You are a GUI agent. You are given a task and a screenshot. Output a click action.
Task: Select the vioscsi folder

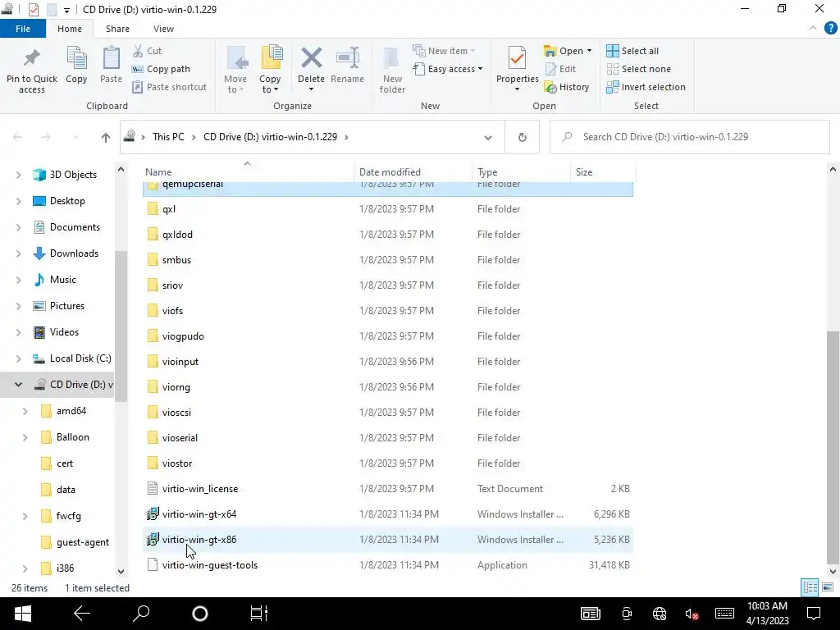pyautogui.click(x=388, y=413)
